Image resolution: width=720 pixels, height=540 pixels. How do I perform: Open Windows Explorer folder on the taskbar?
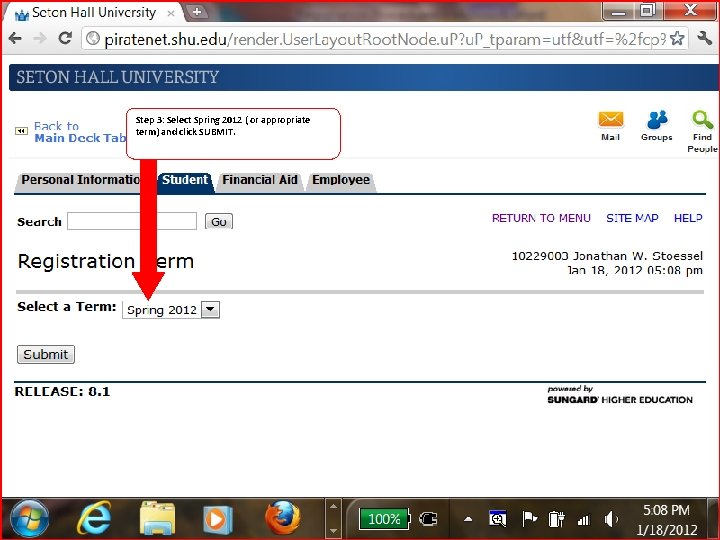[157, 519]
